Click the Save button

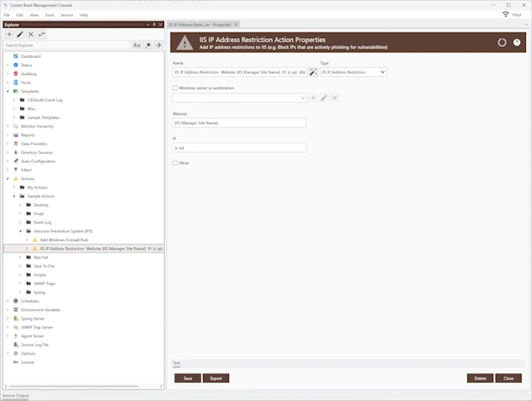point(187,379)
